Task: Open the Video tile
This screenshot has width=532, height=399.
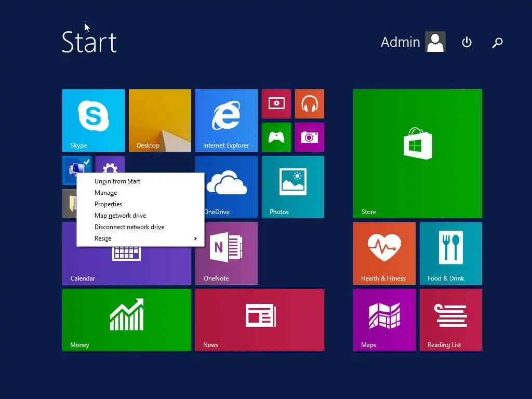Action: (x=276, y=104)
